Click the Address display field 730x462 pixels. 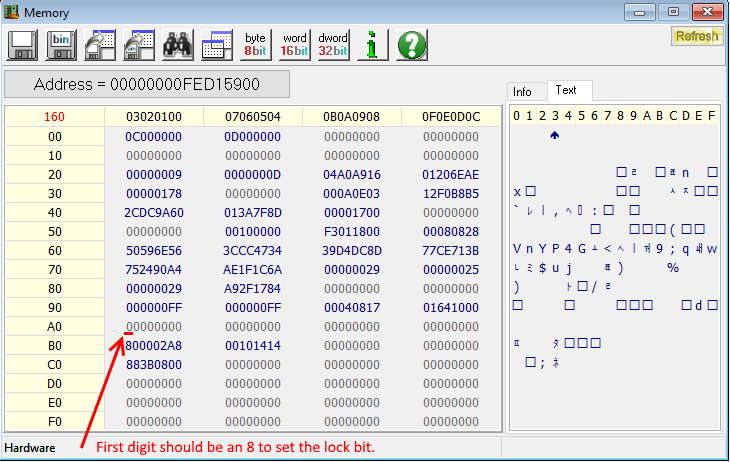click(147, 84)
